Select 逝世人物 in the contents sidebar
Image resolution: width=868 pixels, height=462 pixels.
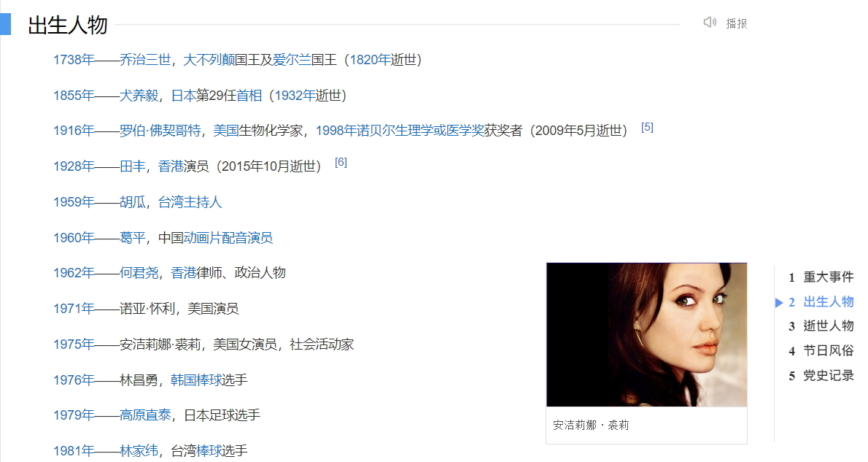point(828,326)
